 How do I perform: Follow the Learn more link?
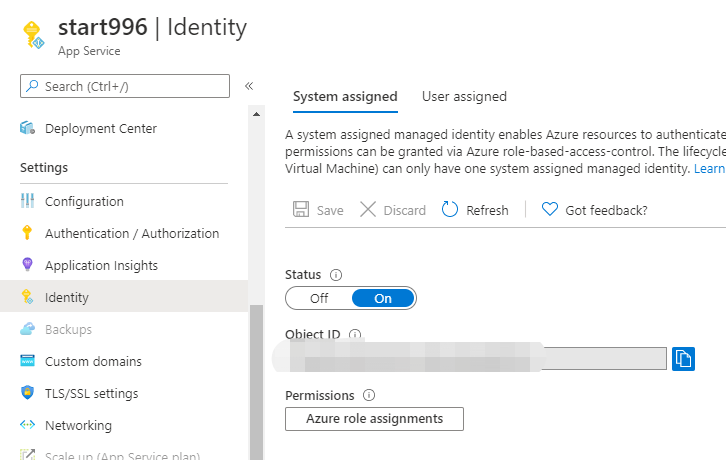coord(709,169)
